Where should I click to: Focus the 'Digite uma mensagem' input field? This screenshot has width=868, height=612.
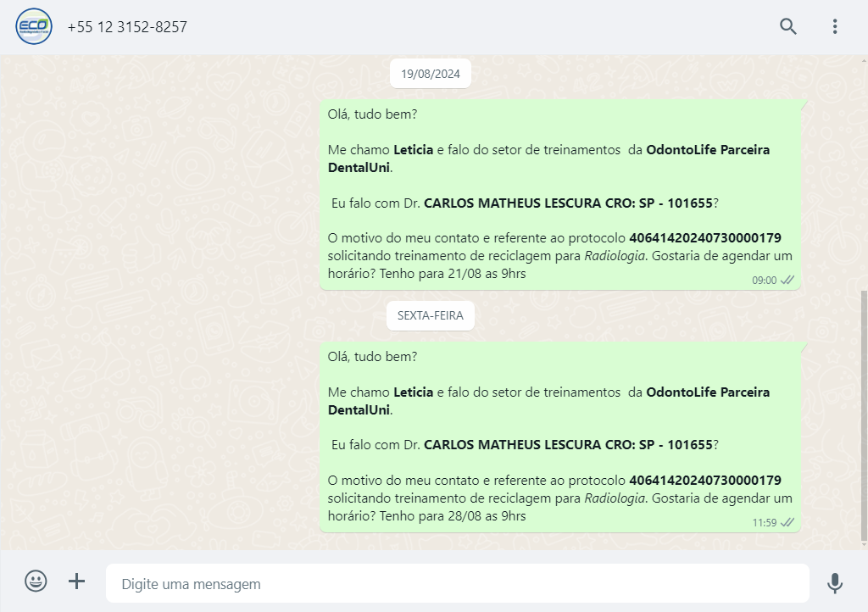457,583
